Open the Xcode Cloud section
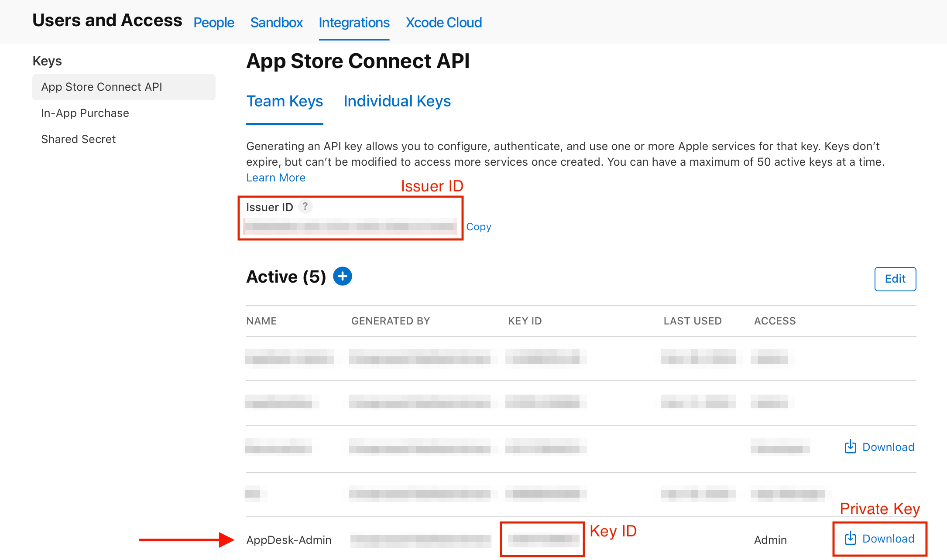The image size is (947, 560). [x=443, y=22]
